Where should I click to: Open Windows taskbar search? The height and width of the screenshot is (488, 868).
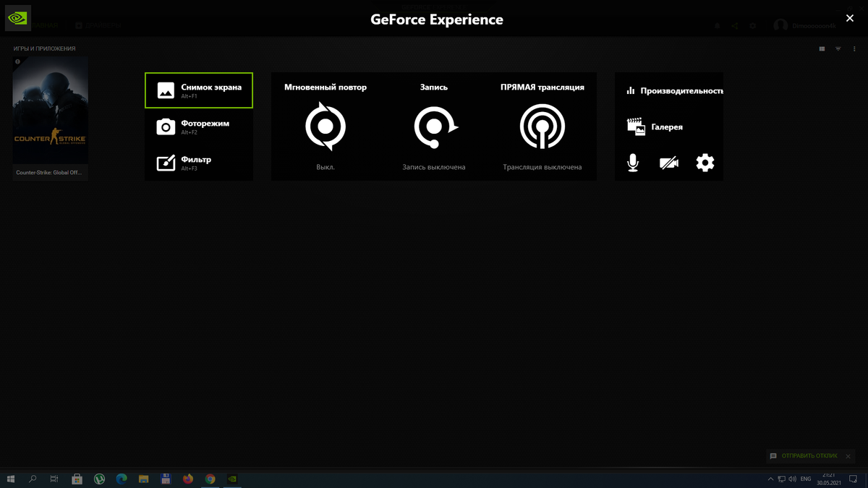(x=33, y=479)
